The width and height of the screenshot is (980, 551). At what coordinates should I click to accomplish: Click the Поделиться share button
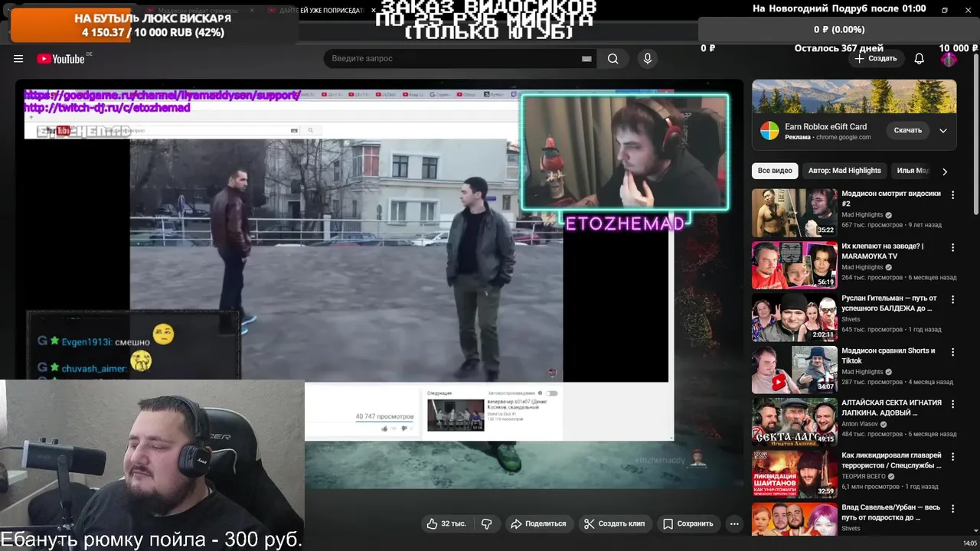pos(538,523)
